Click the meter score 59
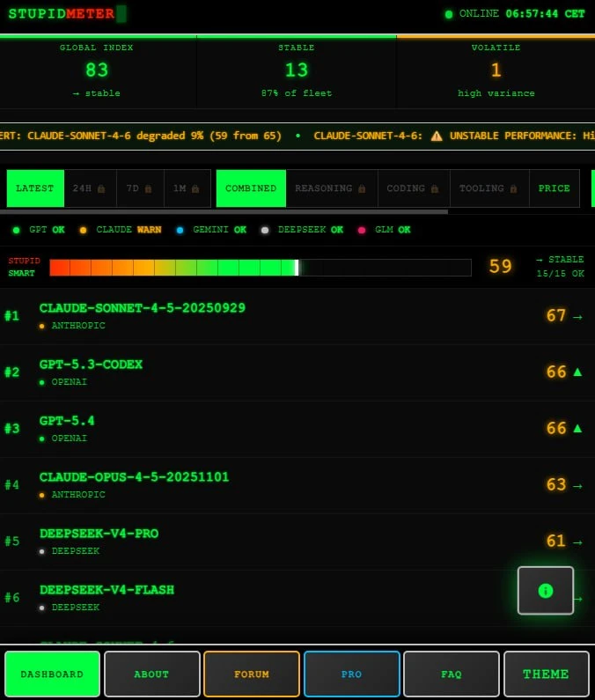The image size is (595, 700). pyautogui.click(x=500, y=267)
